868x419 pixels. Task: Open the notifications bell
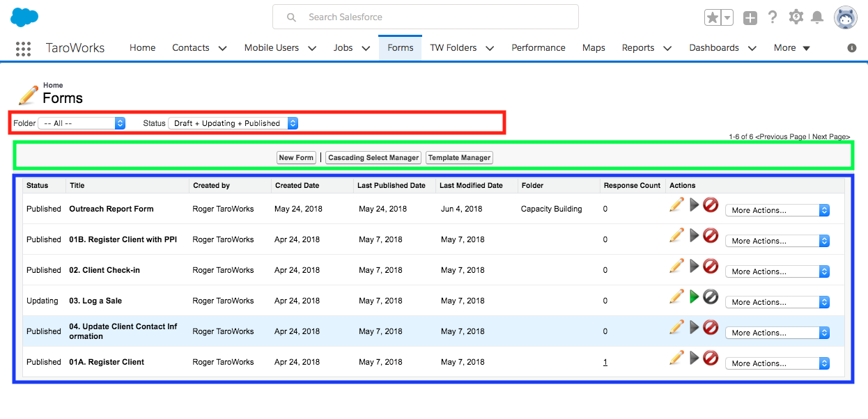tap(817, 17)
